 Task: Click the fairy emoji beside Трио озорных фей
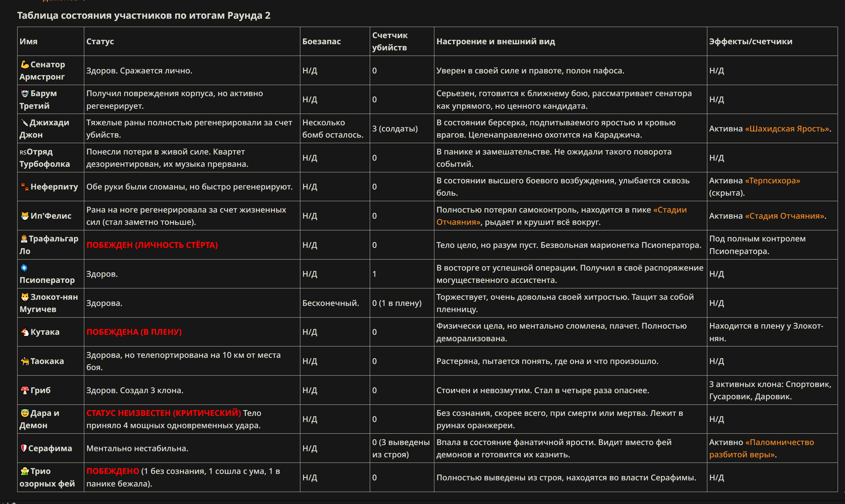pyautogui.click(x=25, y=471)
